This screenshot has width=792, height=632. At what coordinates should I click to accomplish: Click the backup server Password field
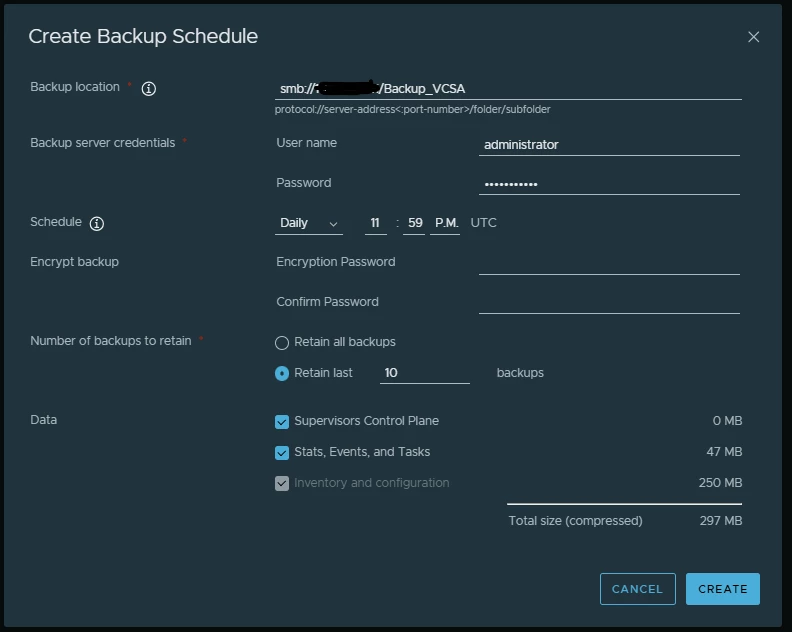(608, 184)
